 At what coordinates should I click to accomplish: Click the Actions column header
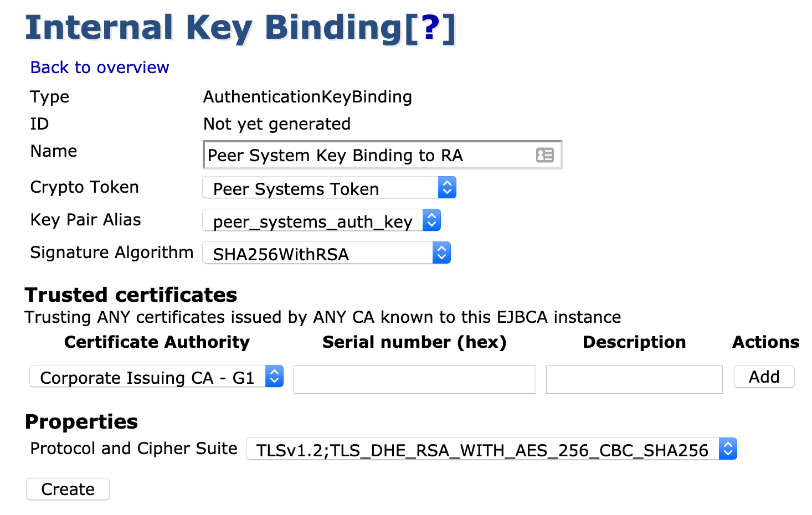[765, 342]
